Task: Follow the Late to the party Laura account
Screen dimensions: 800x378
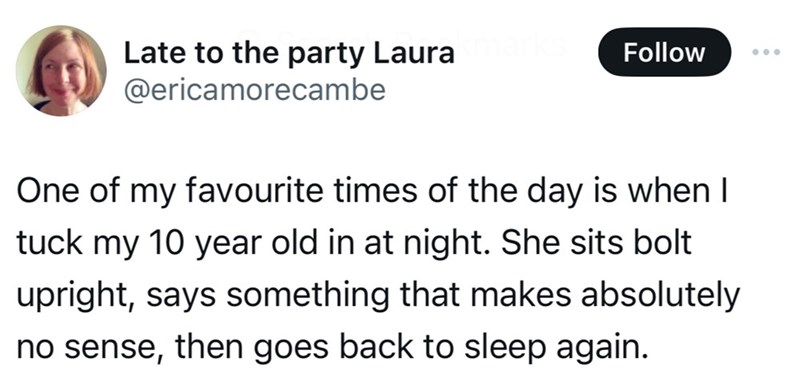Action: click(664, 52)
